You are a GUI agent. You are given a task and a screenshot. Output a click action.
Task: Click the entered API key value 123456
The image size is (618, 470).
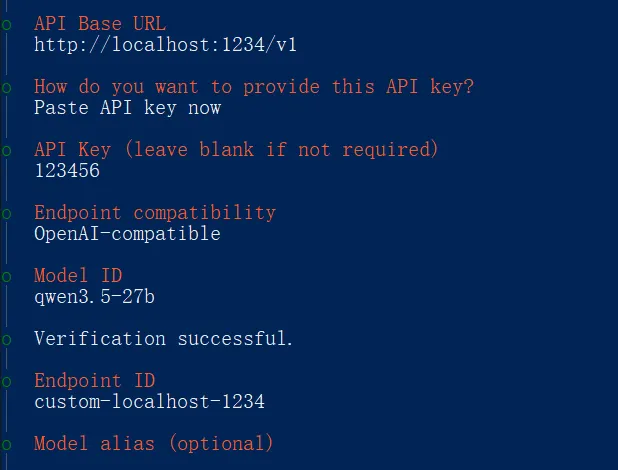[67, 171]
